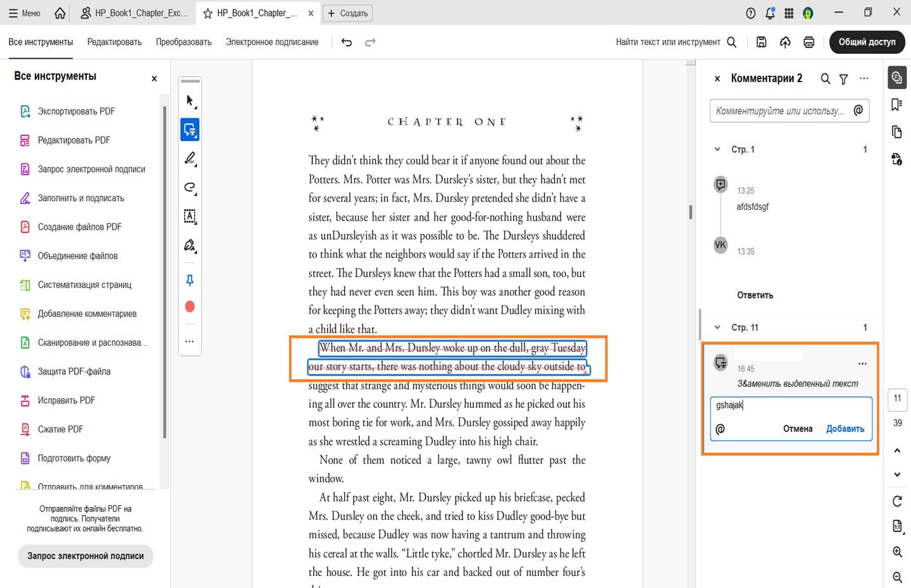911x588 pixels.
Task: Search comments with magnifier icon
Action: tap(825, 79)
